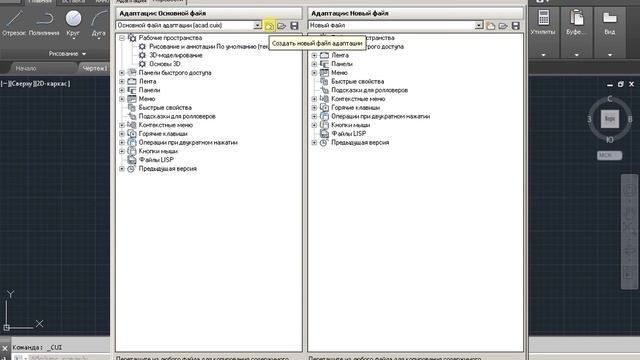This screenshot has width=640, height=360.
Task: Expand Меню node in left tree
Action: (x=122, y=99)
